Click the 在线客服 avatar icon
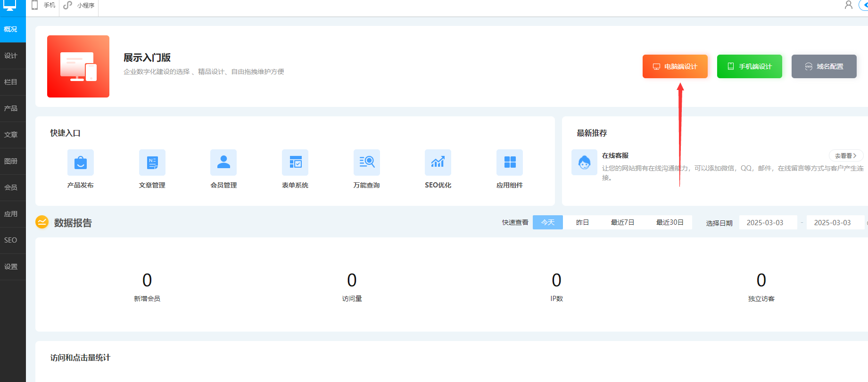The image size is (868, 382). coord(584,163)
